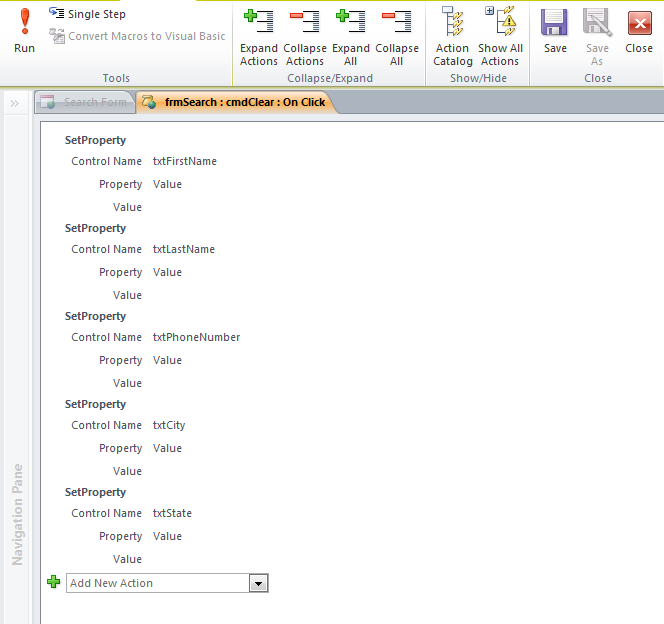
Task: Click the txtState control name value
Action: [x=172, y=514]
